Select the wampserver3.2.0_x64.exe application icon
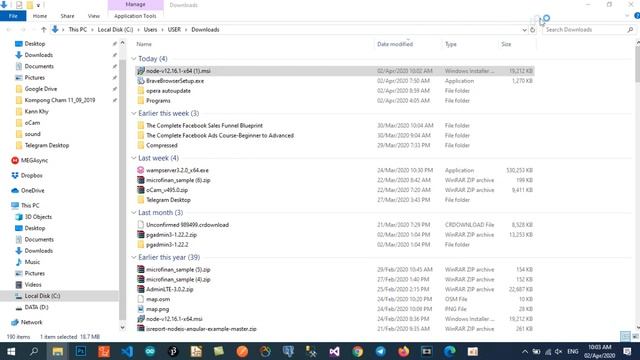This screenshot has width=640, height=360. 140,170
